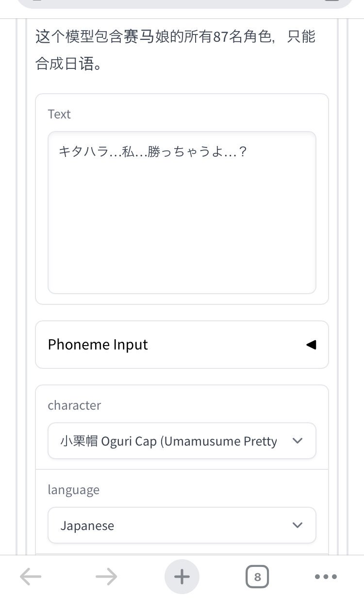Tap the browser forward arrow
The height and width of the screenshot is (598, 364).
point(106,577)
